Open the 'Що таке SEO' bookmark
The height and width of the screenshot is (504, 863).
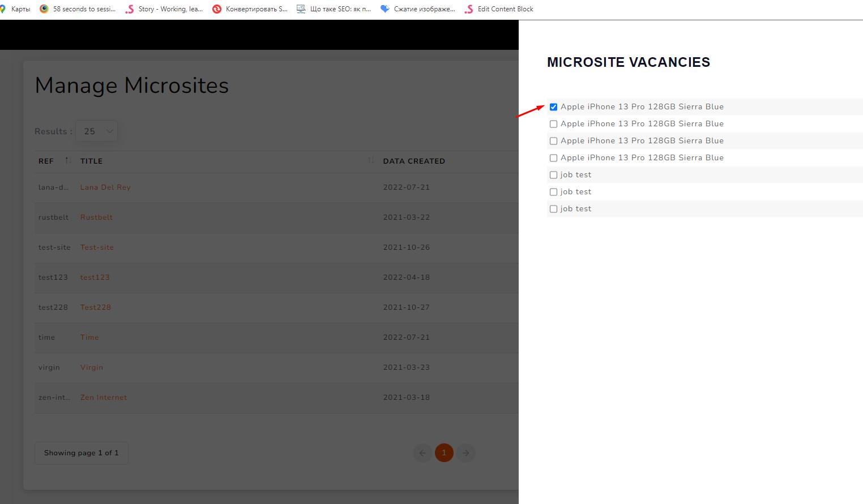pos(334,9)
